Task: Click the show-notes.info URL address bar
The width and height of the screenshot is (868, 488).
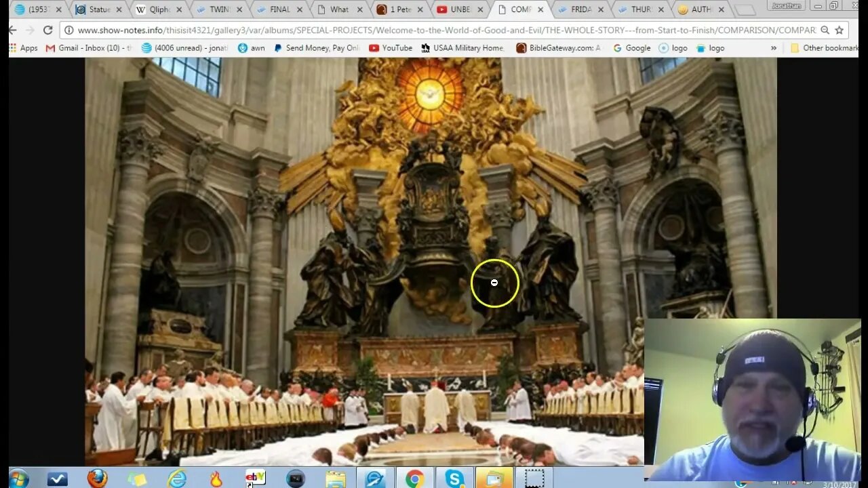Action: pyautogui.click(x=446, y=30)
